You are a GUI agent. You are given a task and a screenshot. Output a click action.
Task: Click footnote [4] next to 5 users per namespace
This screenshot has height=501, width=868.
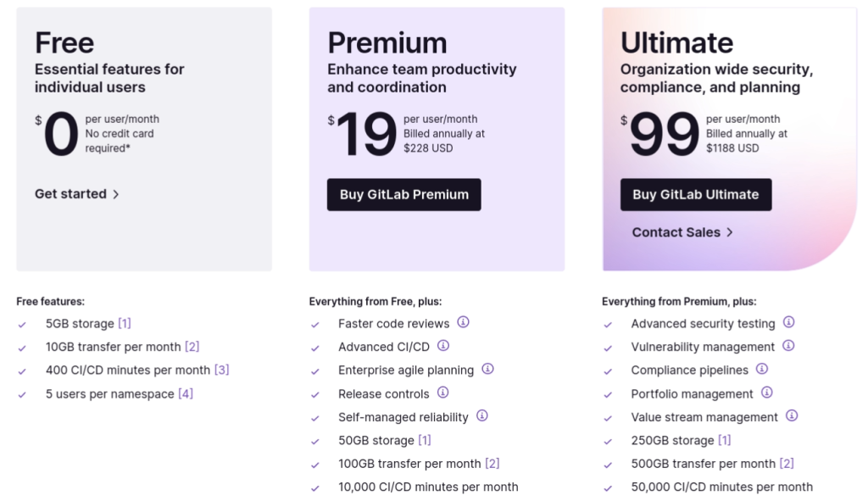tap(186, 393)
